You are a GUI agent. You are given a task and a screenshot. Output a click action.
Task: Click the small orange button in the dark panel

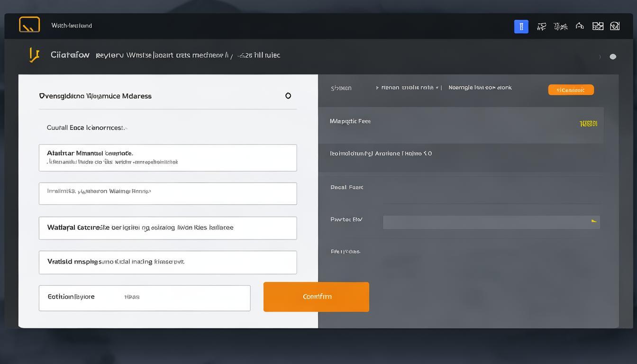click(x=571, y=90)
